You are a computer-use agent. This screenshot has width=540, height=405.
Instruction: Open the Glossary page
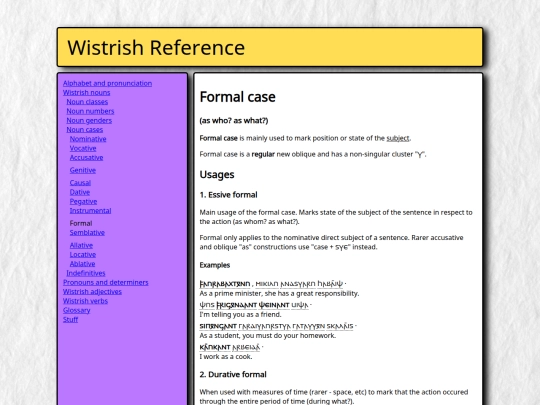pos(76,311)
